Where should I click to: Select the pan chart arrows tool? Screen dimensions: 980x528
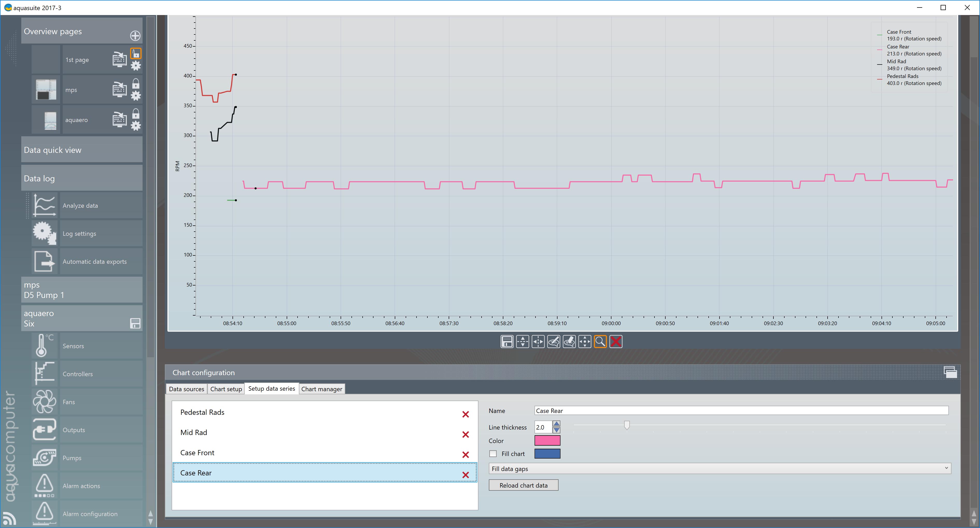click(x=584, y=342)
